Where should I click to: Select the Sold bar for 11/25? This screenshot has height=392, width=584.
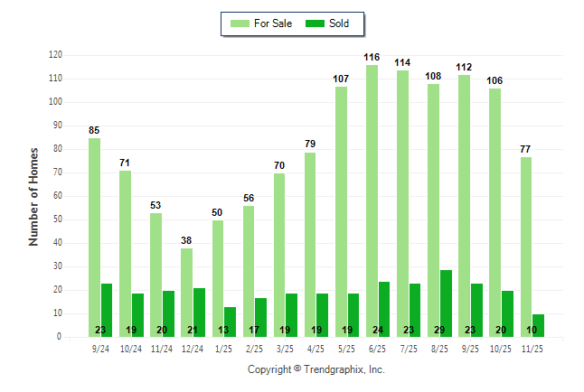(539, 325)
